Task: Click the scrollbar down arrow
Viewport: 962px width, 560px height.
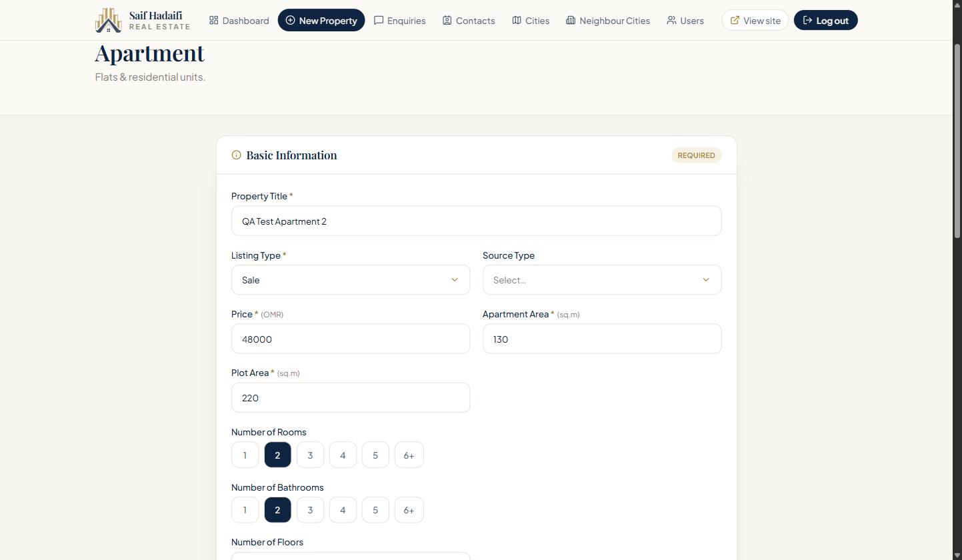Action: (957, 555)
